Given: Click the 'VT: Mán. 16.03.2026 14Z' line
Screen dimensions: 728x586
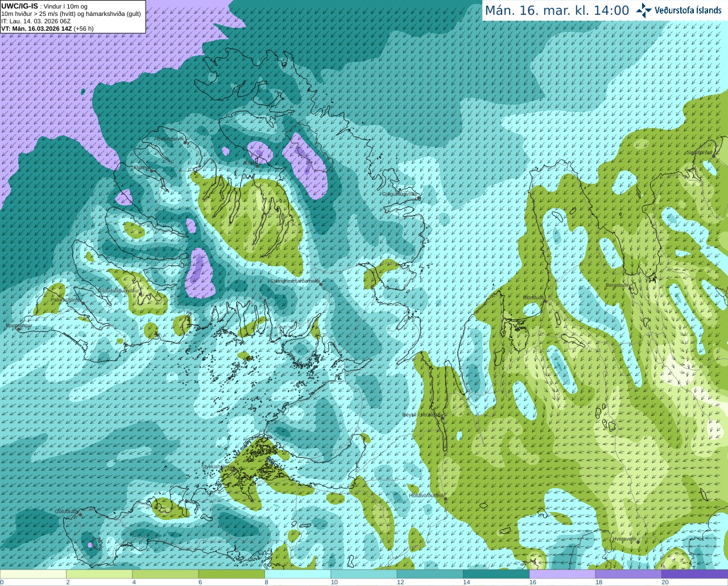Looking at the screenshot, I should pyautogui.click(x=47, y=28).
